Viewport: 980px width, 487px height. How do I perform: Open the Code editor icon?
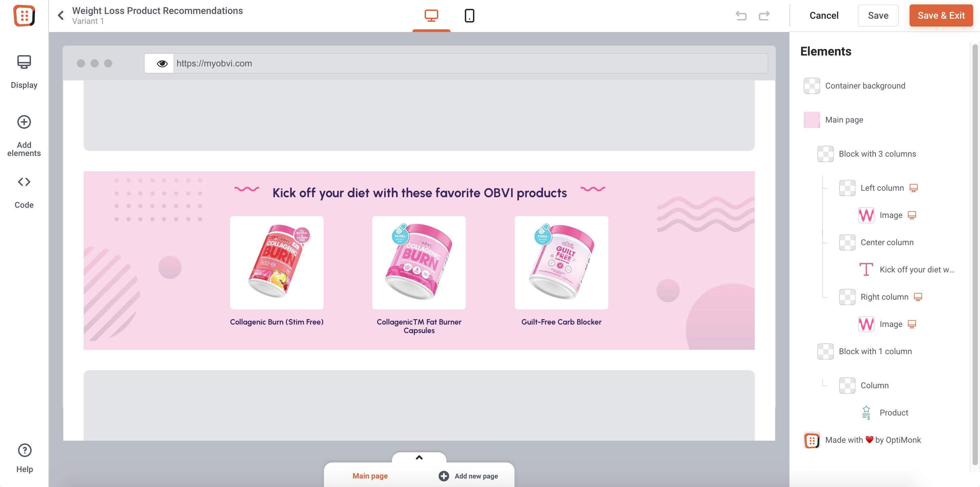pos(24,182)
